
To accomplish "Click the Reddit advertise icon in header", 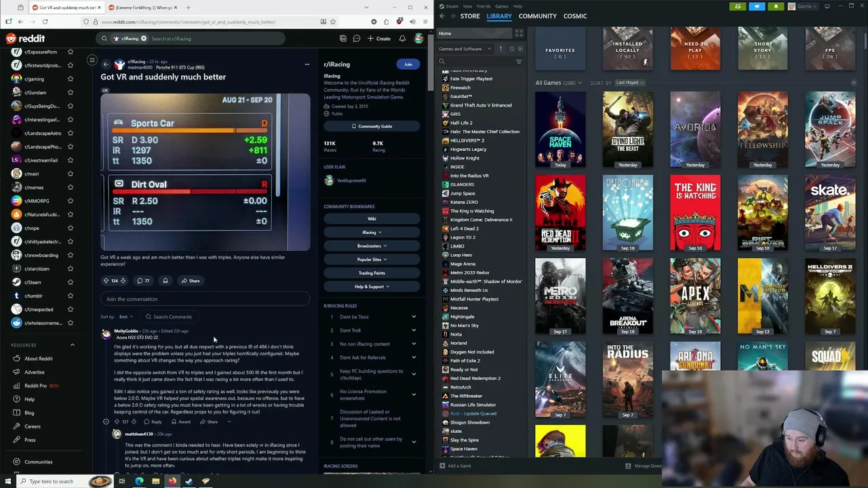I will pos(343,39).
